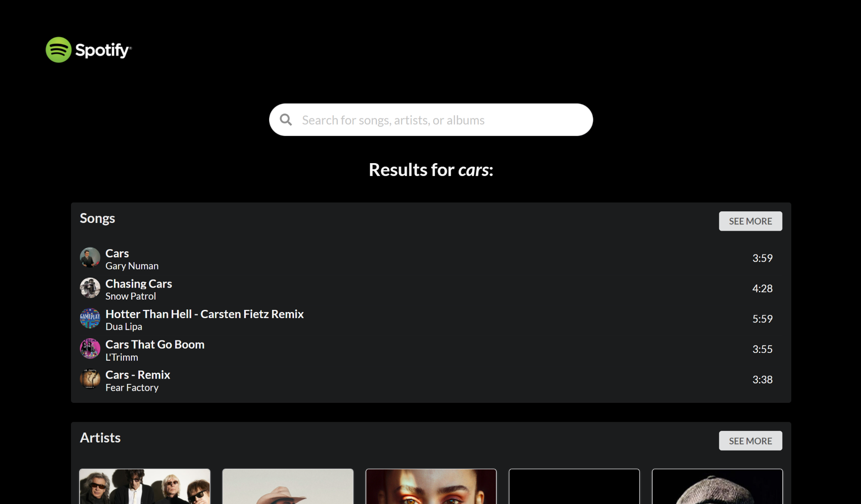Click the Cars Remix Fear Factory thumbnail
The height and width of the screenshot is (504, 861).
click(90, 379)
